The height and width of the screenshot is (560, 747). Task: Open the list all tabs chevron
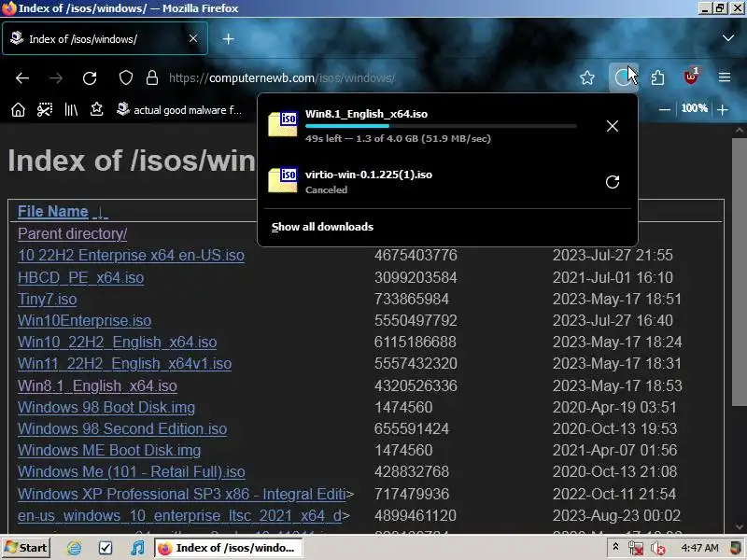point(728,38)
